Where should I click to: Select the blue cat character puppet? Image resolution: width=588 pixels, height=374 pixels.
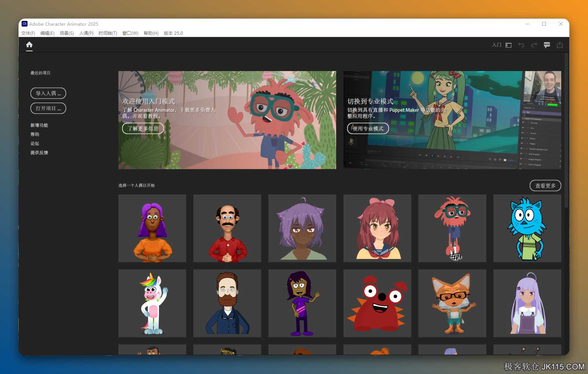528,229
